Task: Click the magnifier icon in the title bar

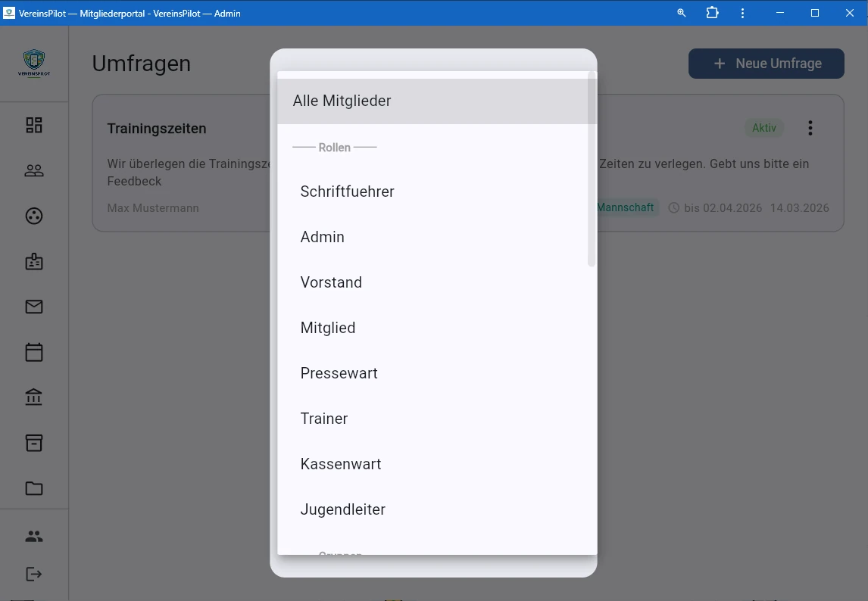Action: 681,13
